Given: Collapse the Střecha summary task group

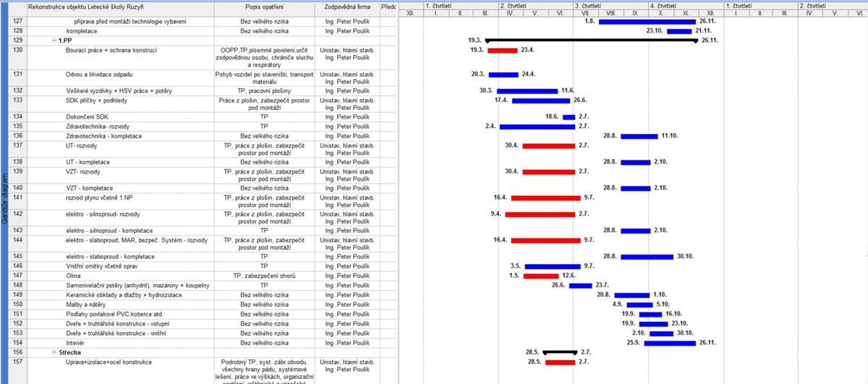Looking at the screenshot, I should coord(54,352).
